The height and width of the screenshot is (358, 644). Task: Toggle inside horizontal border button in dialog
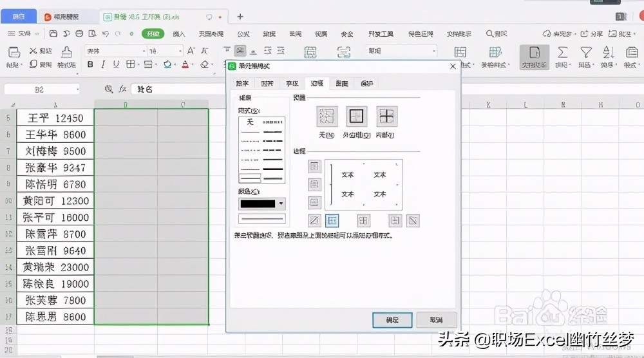tap(314, 184)
